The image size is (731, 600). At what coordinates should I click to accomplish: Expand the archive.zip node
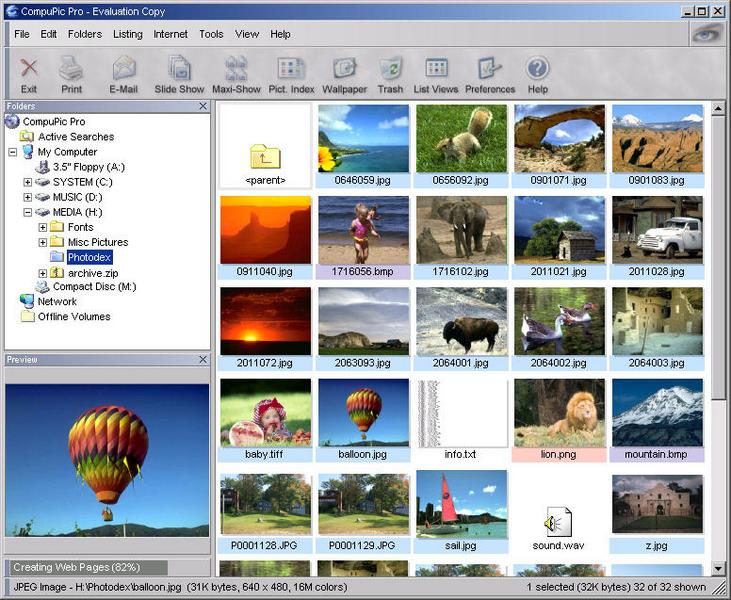(42, 273)
